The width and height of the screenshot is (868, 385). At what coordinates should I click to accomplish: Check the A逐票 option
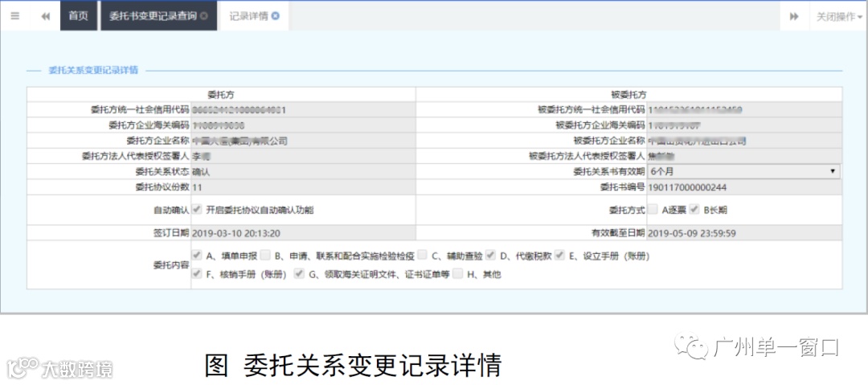pos(653,210)
